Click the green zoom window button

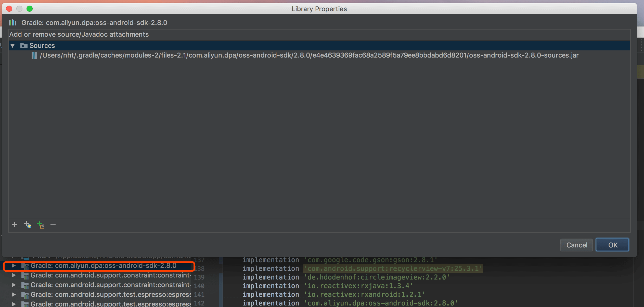tap(30, 9)
